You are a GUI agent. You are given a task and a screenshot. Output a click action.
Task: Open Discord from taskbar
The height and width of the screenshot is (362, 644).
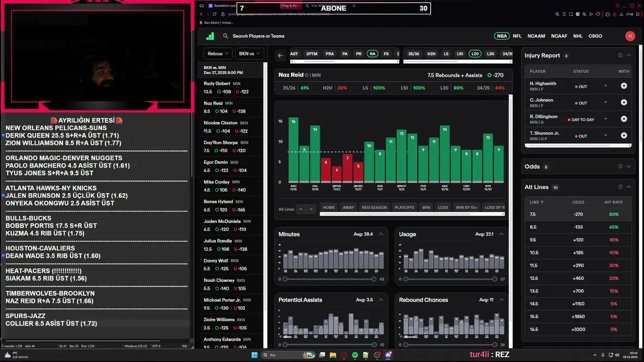point(388,355)
